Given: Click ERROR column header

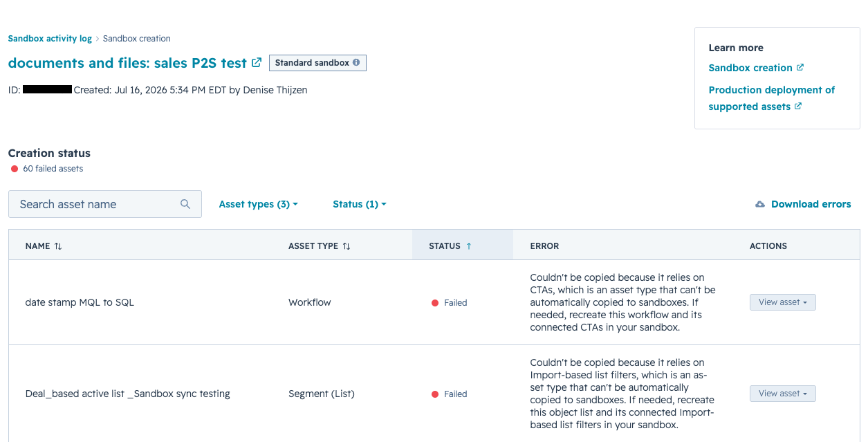Looking at the screenshot, I should pos(545,246).
